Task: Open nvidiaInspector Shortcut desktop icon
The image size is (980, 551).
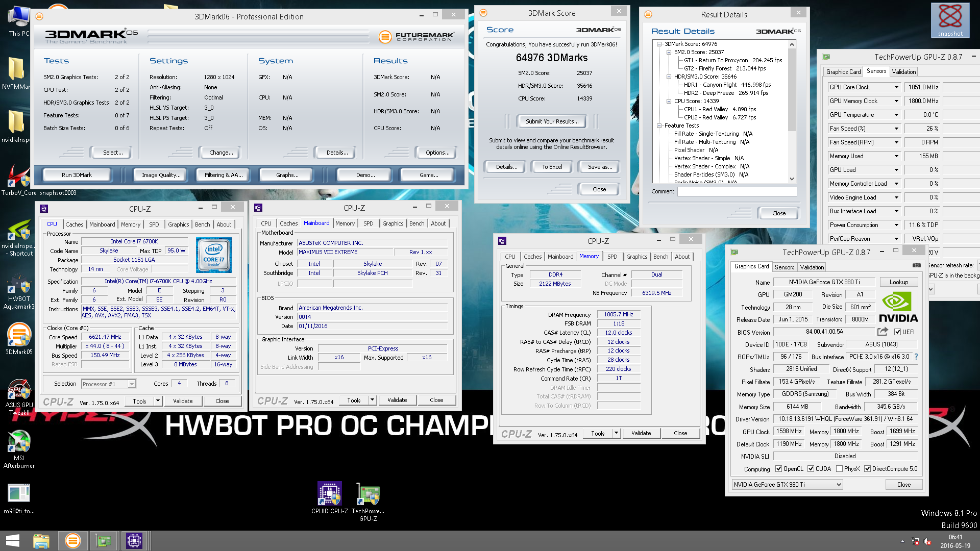Action: [19, 237]
